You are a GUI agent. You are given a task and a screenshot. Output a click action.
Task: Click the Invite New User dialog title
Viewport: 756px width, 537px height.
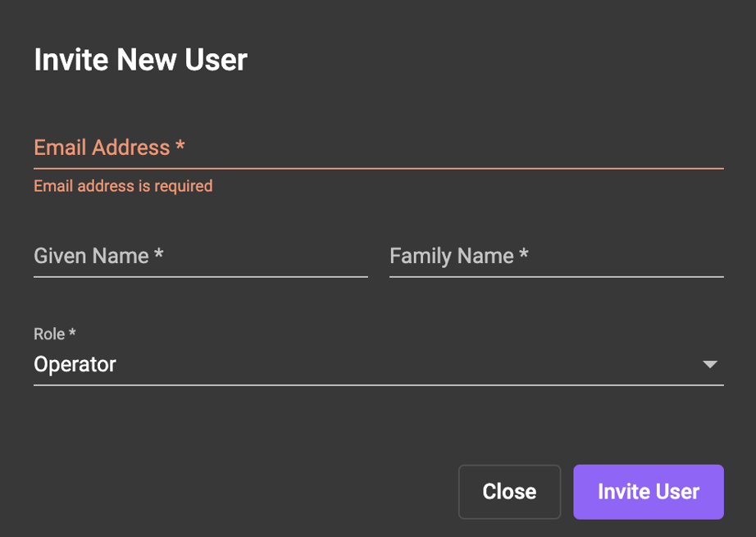pos(139,59)
